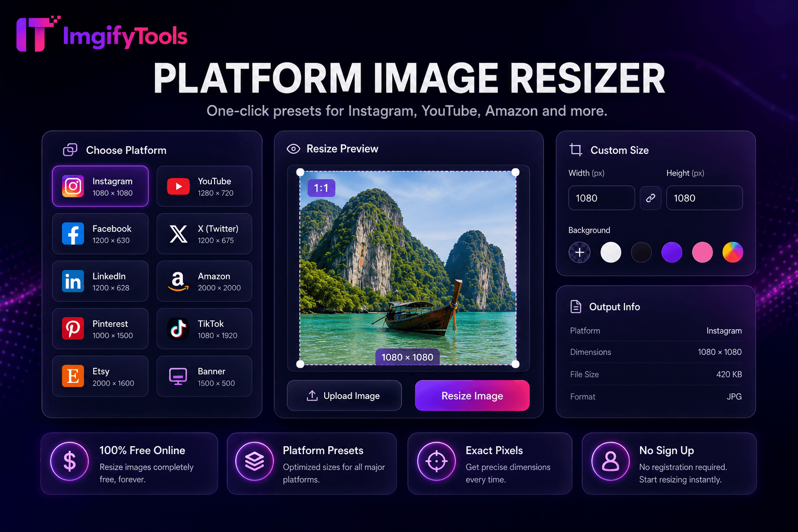Select the rainbow gradient background swatch
Screen dimensions: 798x532
pyautogui.click(x=733, y=252)
